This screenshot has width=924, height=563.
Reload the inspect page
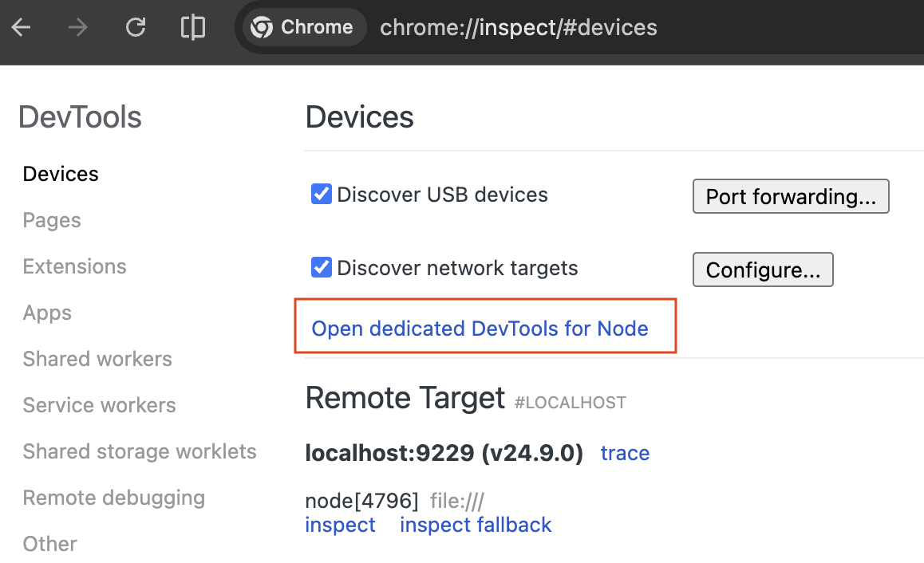[136, 28]
